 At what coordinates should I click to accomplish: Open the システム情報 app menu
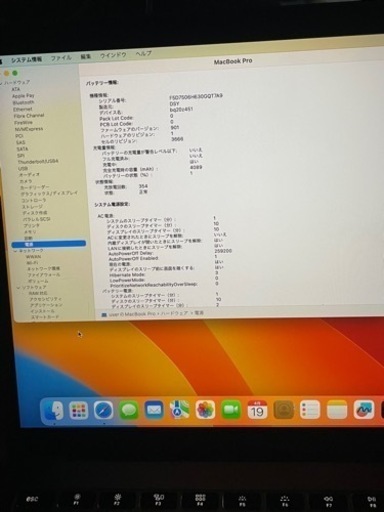(x=26, y=60)
